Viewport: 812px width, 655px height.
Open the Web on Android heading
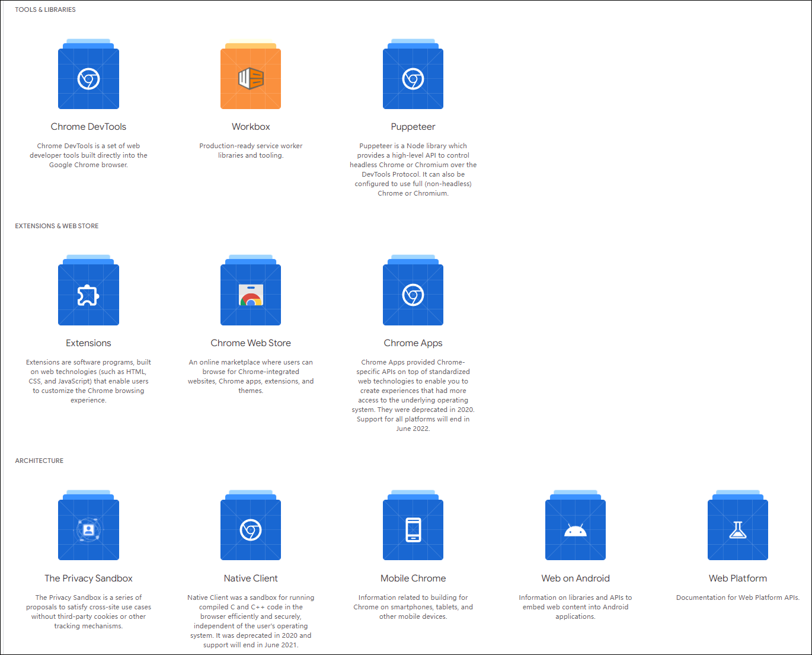pos(576,579)
